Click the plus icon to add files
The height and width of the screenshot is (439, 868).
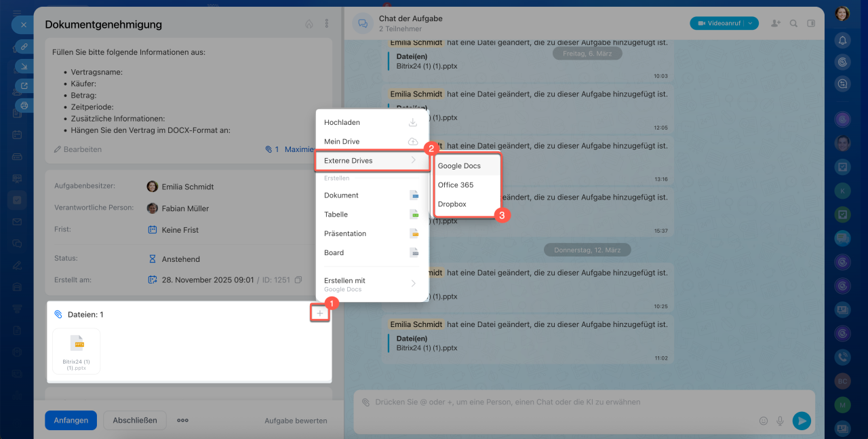click(x=320, y=313)
